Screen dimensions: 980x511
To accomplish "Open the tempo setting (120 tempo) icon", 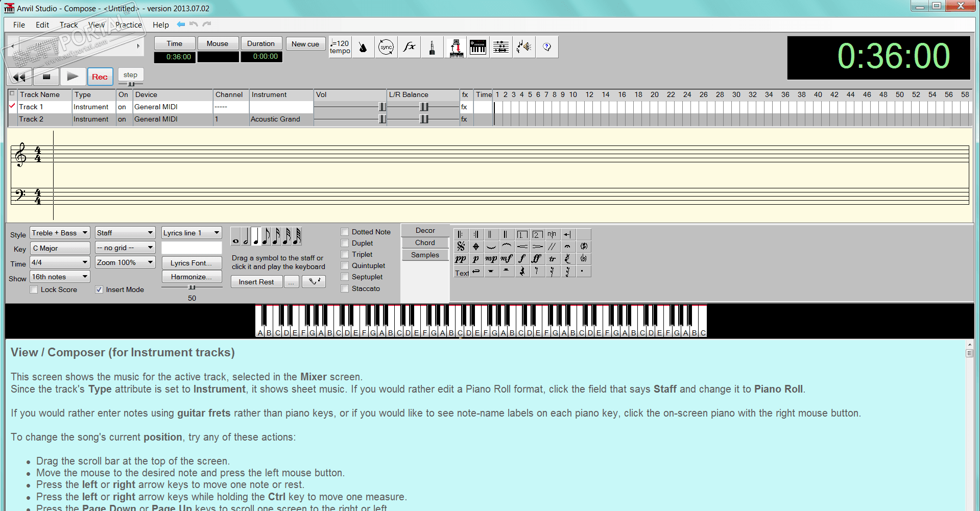I will coord(340,47).
